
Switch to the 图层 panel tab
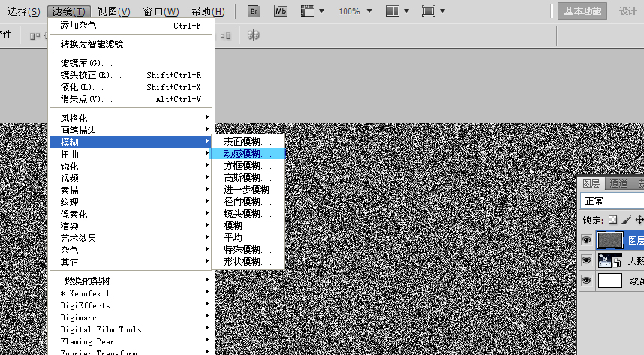[591, 183]
